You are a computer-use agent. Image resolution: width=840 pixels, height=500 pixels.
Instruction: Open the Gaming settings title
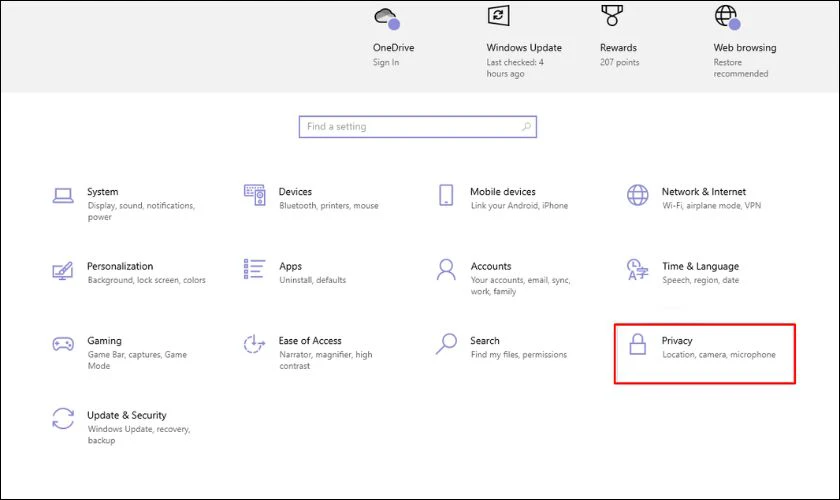[104, 341]
